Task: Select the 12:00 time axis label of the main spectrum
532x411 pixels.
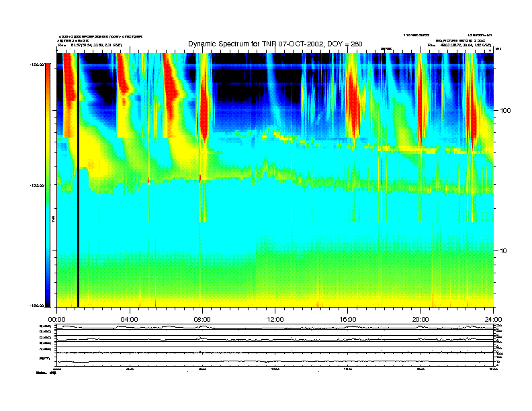Action: (275, 320)
